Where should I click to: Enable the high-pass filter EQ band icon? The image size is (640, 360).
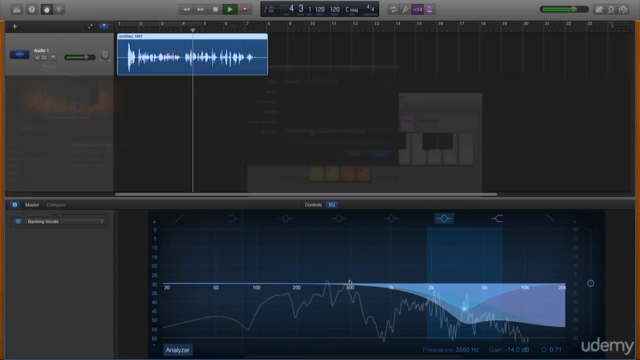[180, 219]
